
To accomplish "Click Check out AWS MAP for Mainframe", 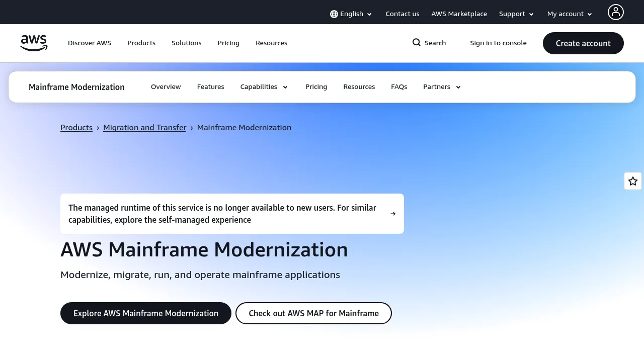I will tap(313, 313).
